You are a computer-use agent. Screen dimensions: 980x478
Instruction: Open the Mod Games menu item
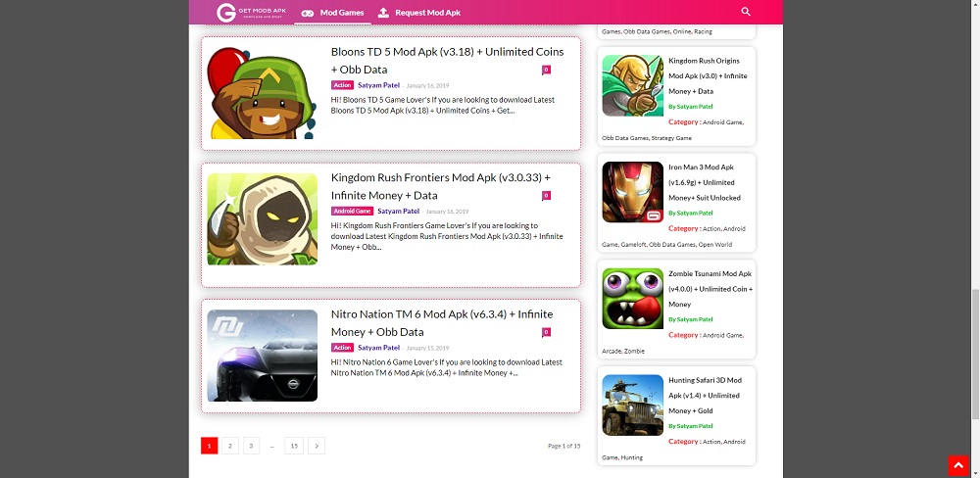[332, 13]
